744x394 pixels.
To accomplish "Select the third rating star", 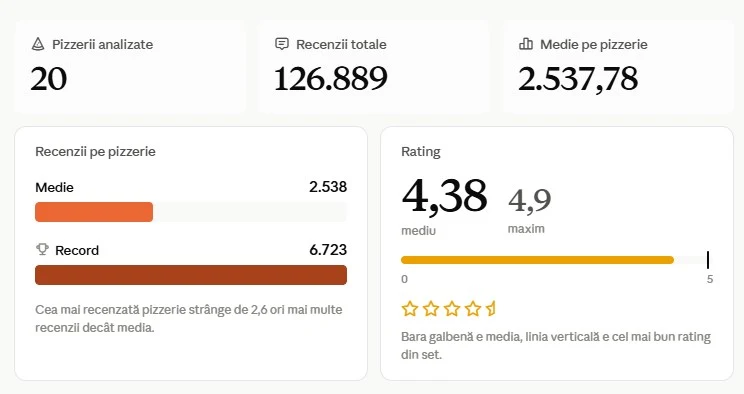I will click(x=452, y=309).
